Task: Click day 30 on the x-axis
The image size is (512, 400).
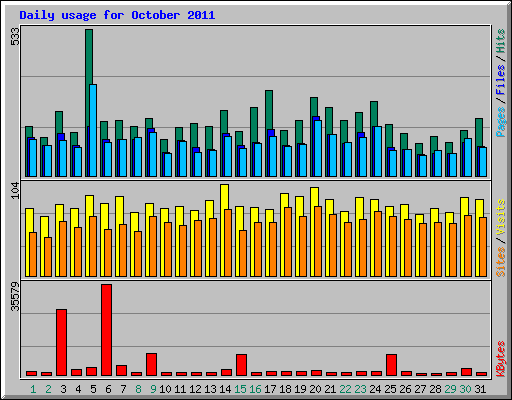Action: pyautogui.click(x=465, y=389)
